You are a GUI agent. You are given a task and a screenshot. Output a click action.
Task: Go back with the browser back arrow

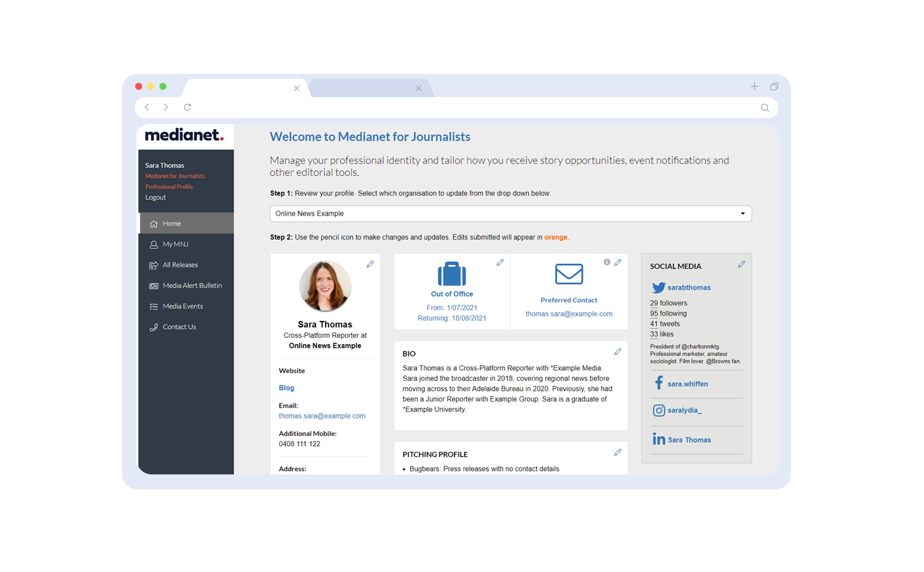click(x=147, y=107)
